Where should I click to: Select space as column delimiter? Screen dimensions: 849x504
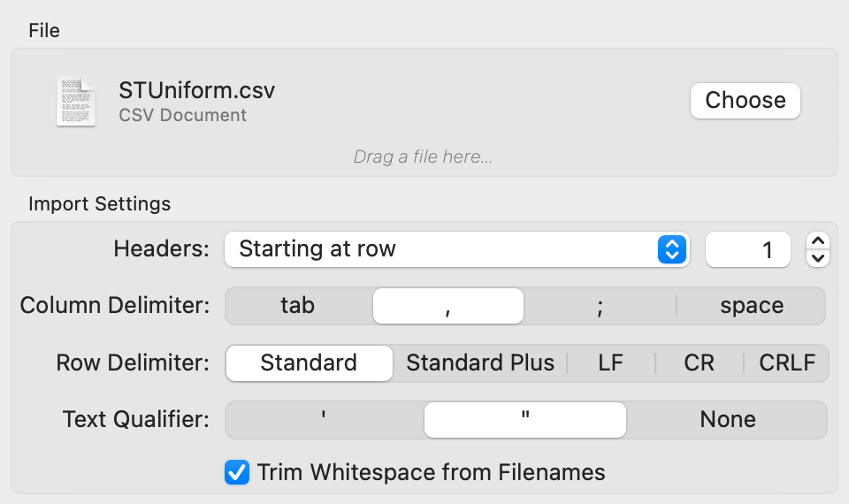point(751,306)
